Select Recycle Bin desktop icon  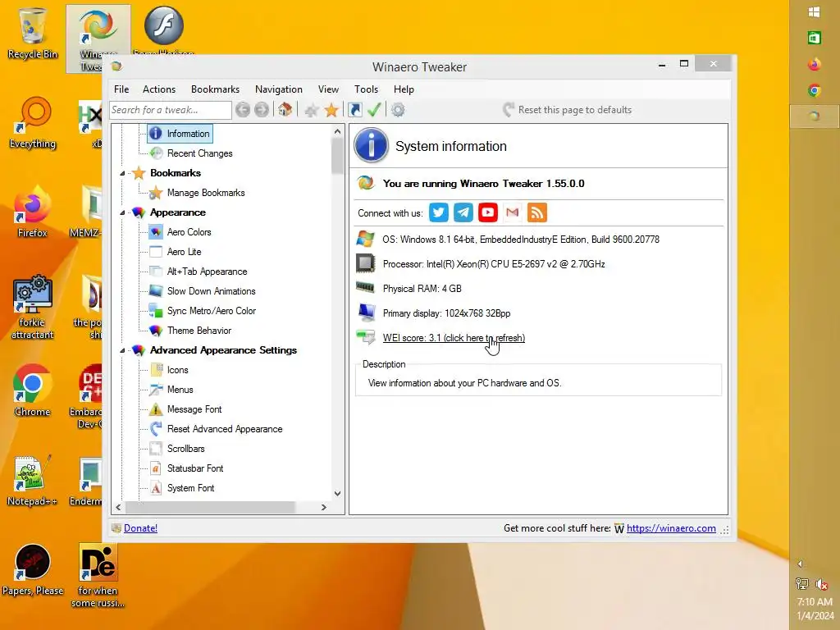[32, 34]
